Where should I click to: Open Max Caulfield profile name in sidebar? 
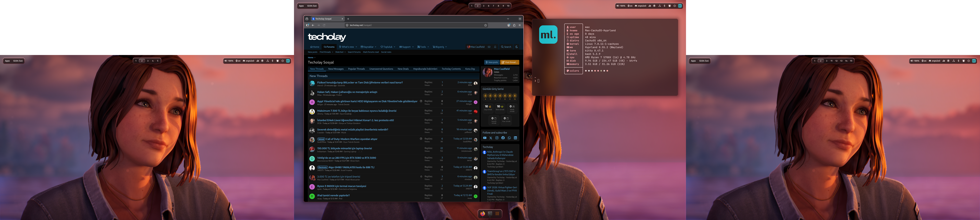click(x=502, y=69)
